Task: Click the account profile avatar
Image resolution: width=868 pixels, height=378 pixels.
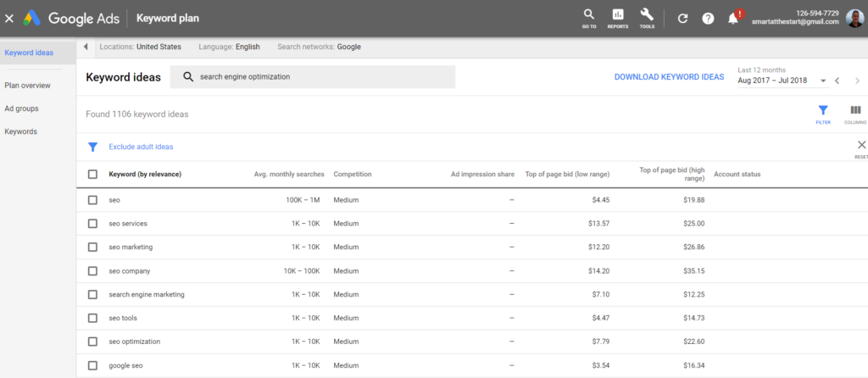Action: pyautogui.click(x=855, y=18)
